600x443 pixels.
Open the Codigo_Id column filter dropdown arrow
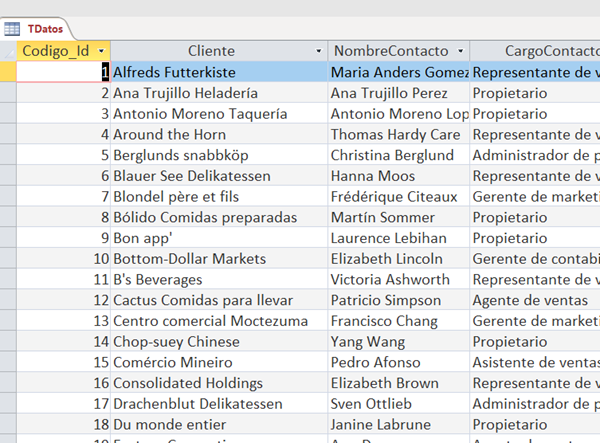[x=101, y=51]
